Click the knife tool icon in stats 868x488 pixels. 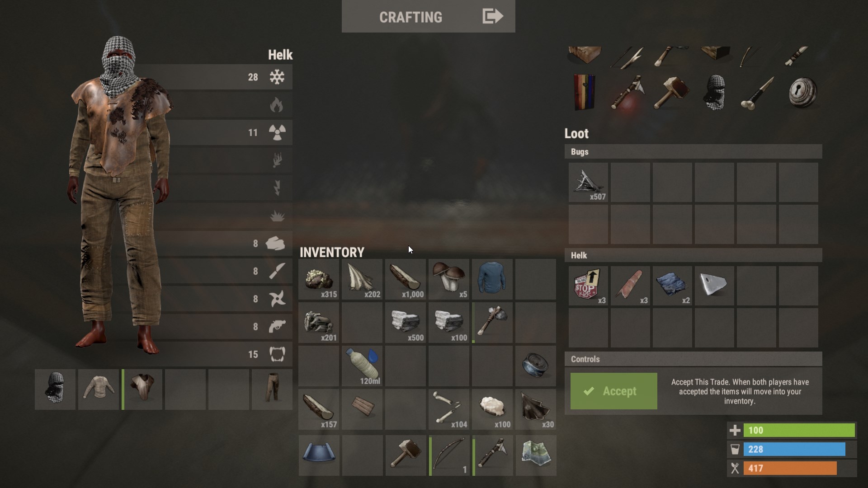click(x=277, y=271)
